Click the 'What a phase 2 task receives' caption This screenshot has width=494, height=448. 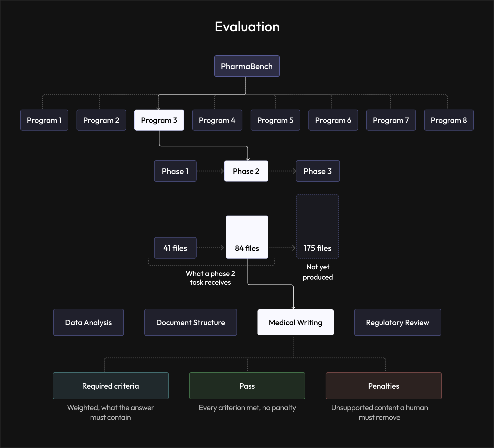coord(210,278)
